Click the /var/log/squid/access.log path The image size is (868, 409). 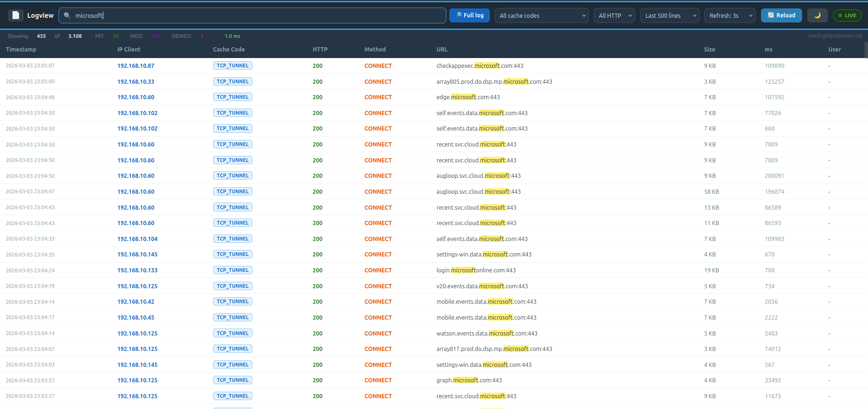click(x=835, y=36)
